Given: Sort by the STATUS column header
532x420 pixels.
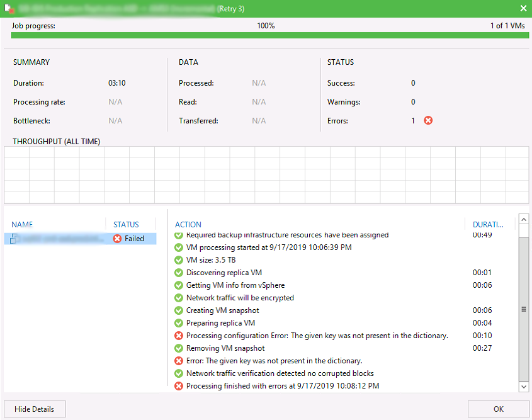Looking at the screenshot, I should (126, 224).
